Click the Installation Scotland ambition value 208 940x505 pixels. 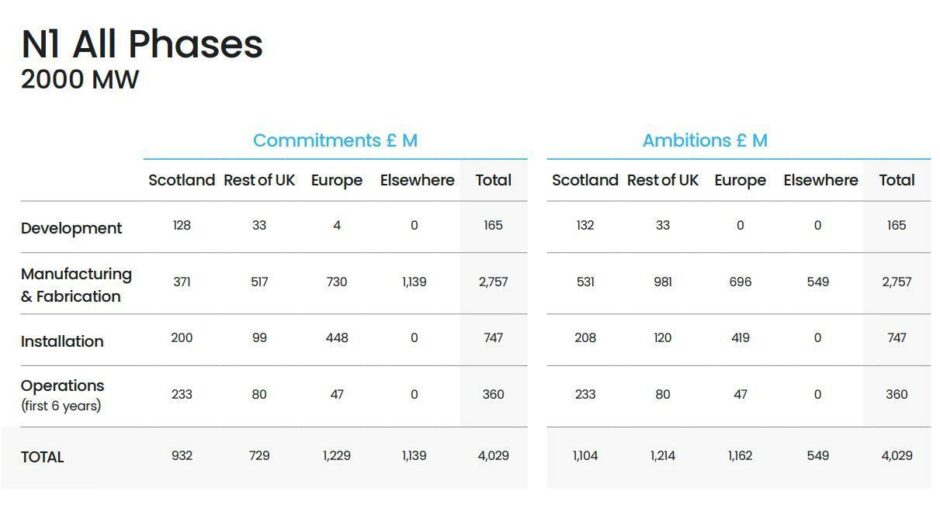click(x=585, y=338)
